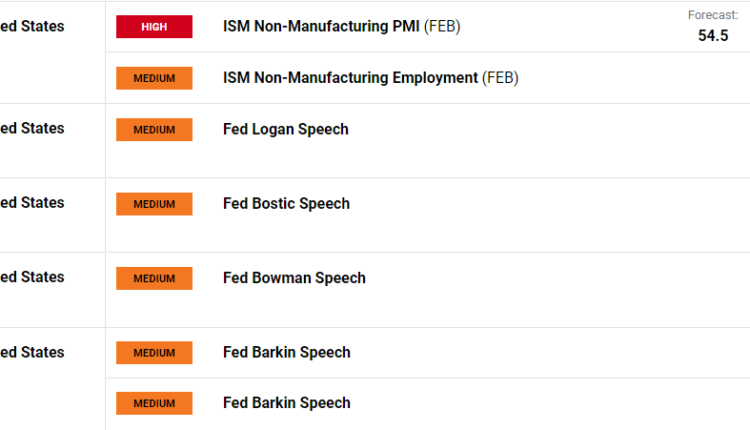View the Fed Bostic Speech event details

point(286,204)
